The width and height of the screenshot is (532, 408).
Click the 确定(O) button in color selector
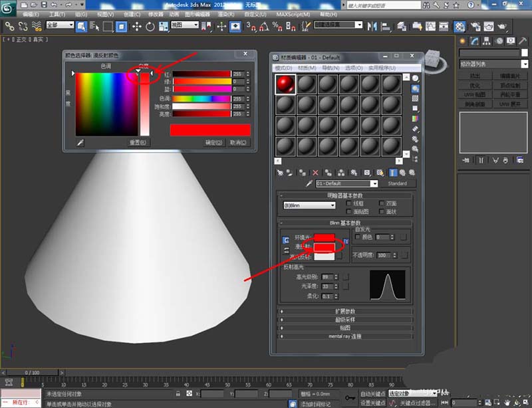(x=213, y=142)
